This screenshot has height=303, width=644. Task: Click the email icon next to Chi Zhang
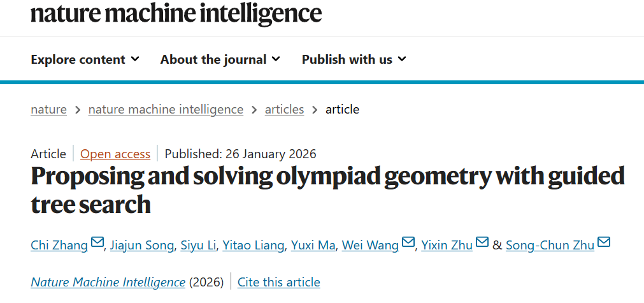[97, 243]
